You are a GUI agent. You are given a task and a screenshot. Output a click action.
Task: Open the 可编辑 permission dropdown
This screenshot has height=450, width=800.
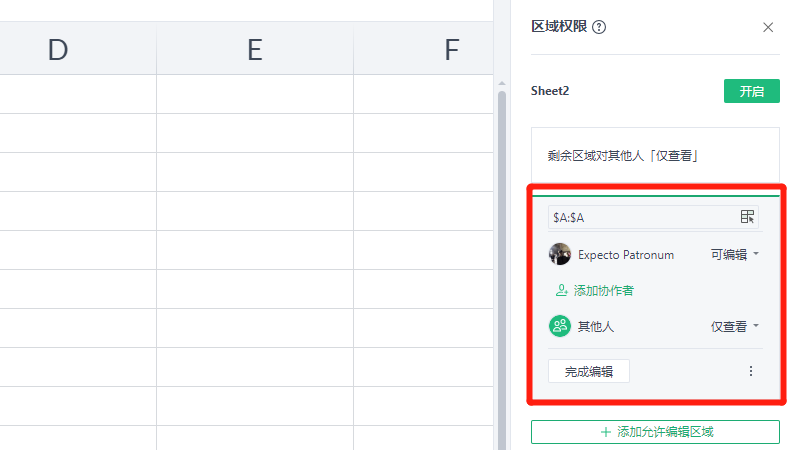[735, 254]
